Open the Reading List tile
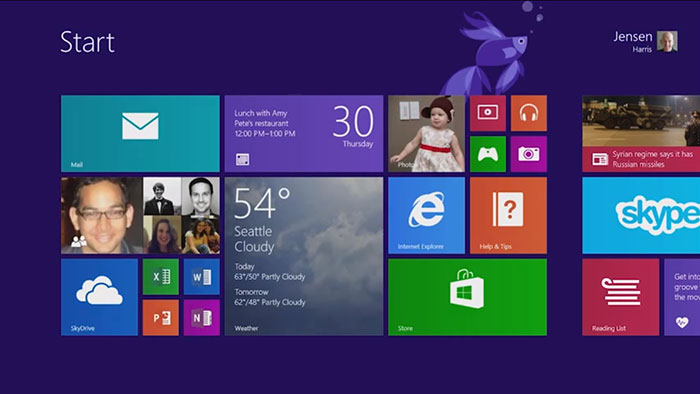This screenshot has width=700, height=394. pos(621,297)
